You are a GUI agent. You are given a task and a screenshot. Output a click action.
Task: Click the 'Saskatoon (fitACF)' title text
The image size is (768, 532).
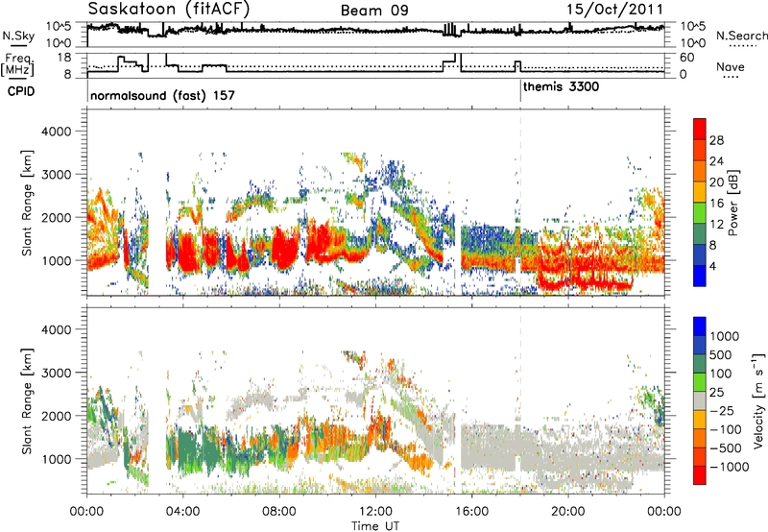click(169, 10)
